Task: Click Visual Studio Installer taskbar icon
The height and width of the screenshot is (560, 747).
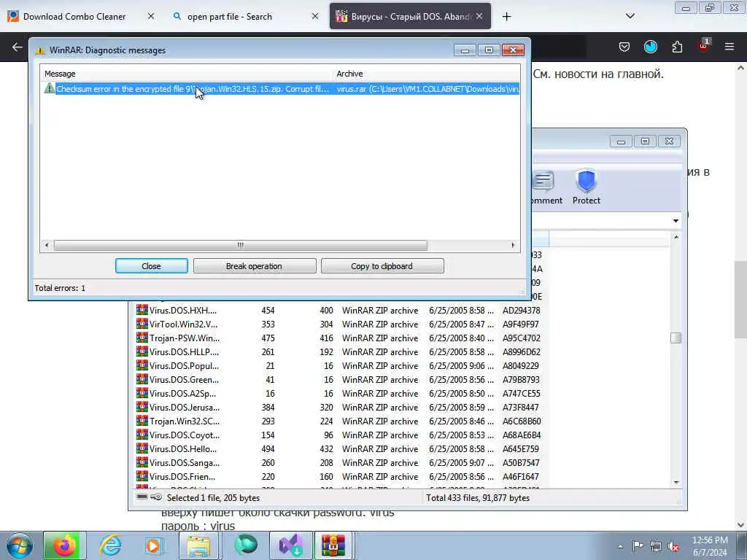Action: (290, 545)
